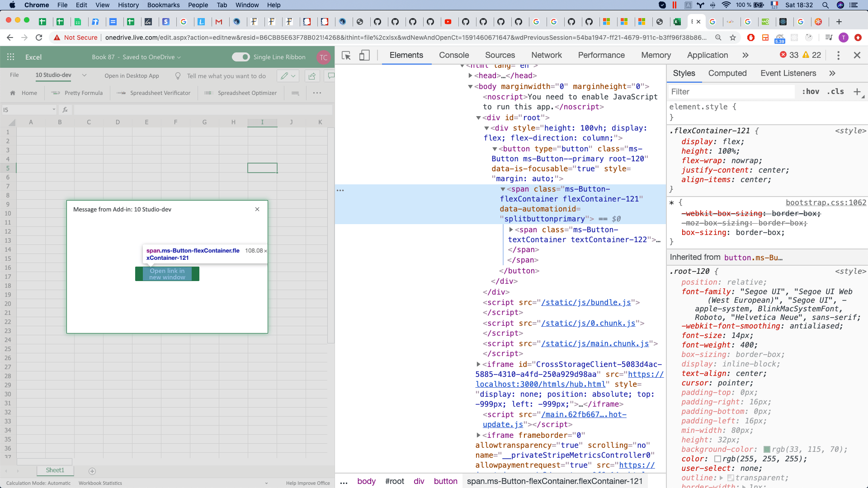The image size is (868, 488).
Task: Expand the head element node
Action: tap(471, 76)
